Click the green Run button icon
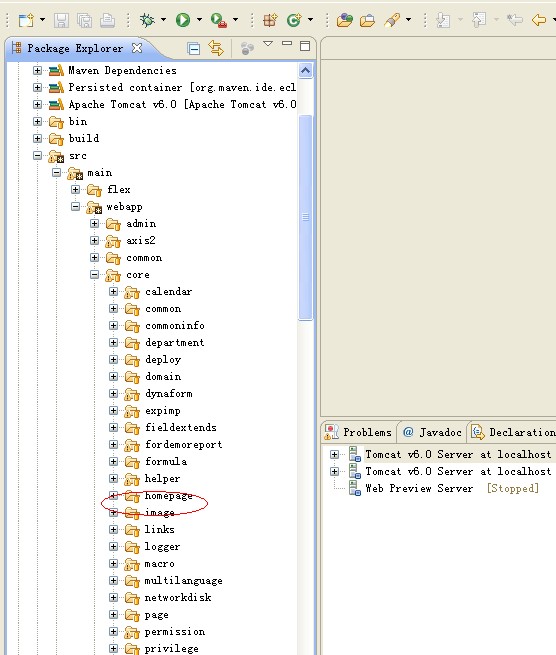 click(x=183, y=20)
